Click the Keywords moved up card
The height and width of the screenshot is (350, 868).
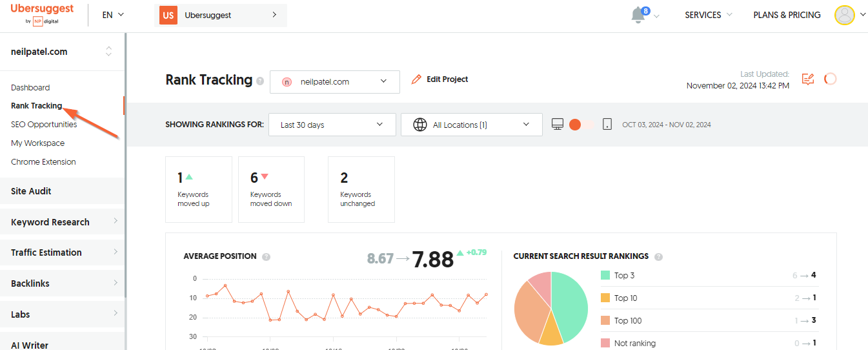coord(199,189)
